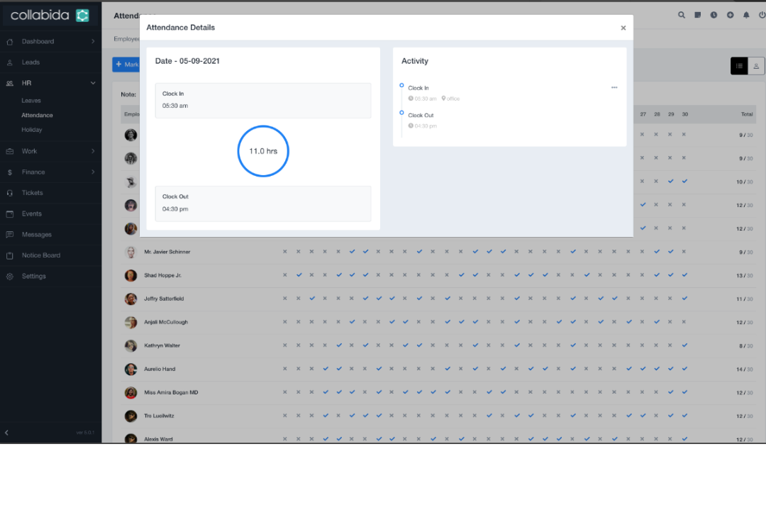Viewport: 766px width, 532px height.
Task: Click the collabida logo icon
Action: [82, 15]
